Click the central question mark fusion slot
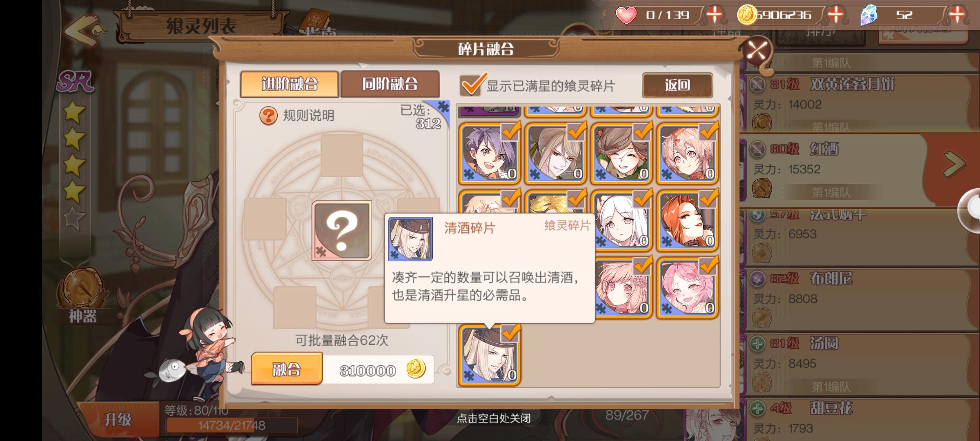980x441 pixels. click(x=342, y=230)
